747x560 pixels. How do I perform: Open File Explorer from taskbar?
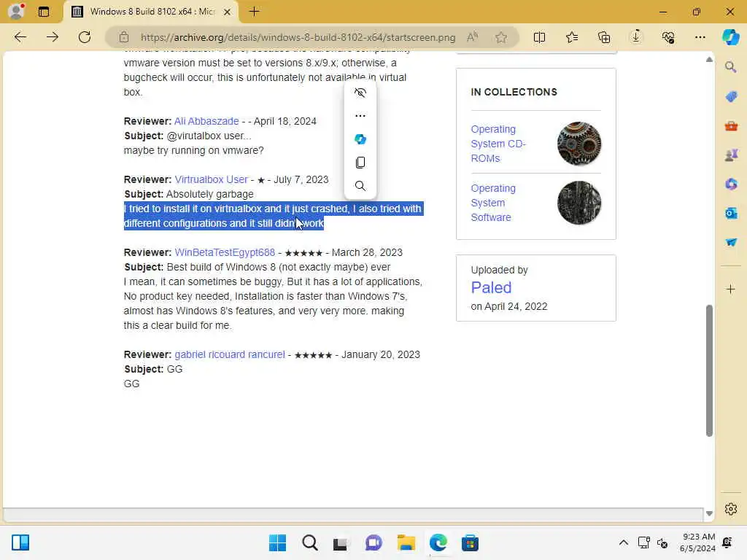pos(406,542)
